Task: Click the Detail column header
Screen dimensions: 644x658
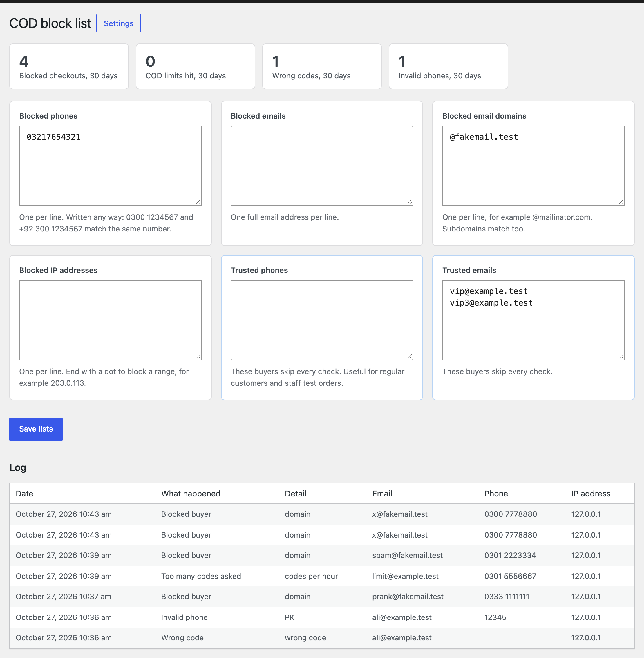Action: 295,493
